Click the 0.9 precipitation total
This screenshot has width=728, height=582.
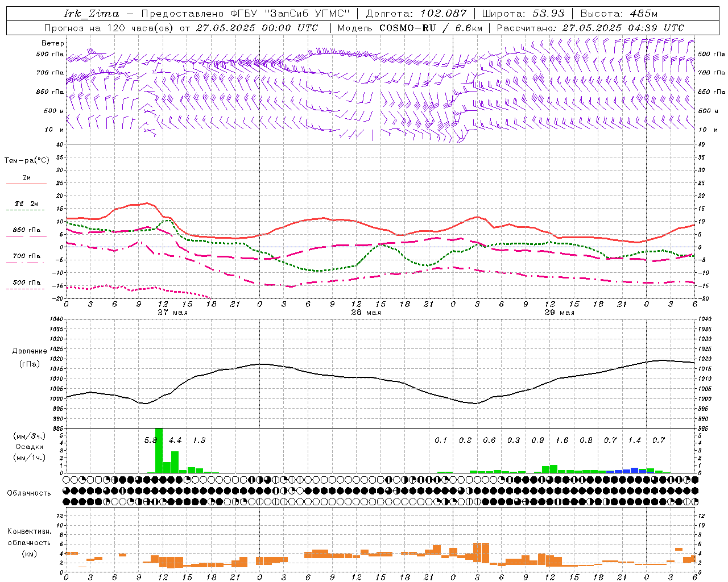coord(537,440)
